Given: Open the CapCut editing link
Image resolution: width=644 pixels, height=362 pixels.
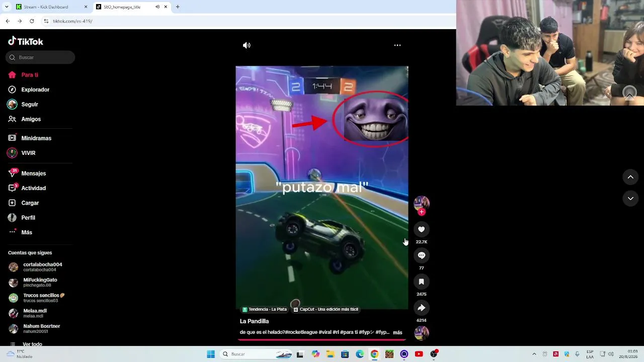Looking at the screenshot, I should (x=326, y=309).
